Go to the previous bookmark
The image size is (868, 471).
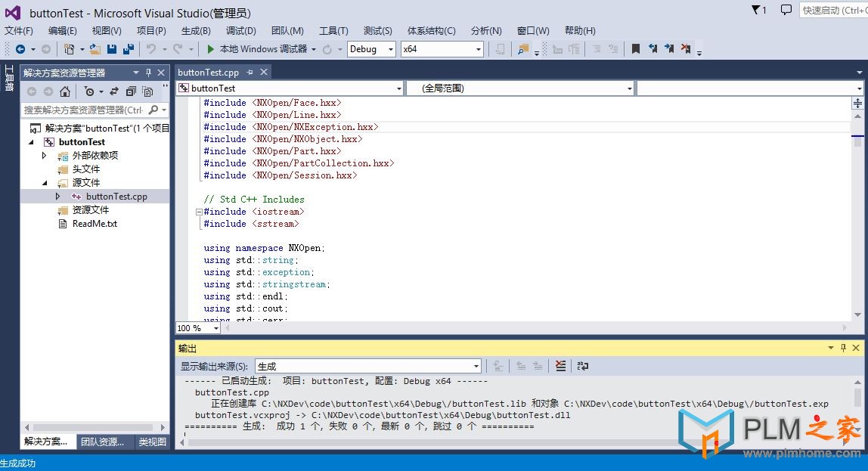653,49
